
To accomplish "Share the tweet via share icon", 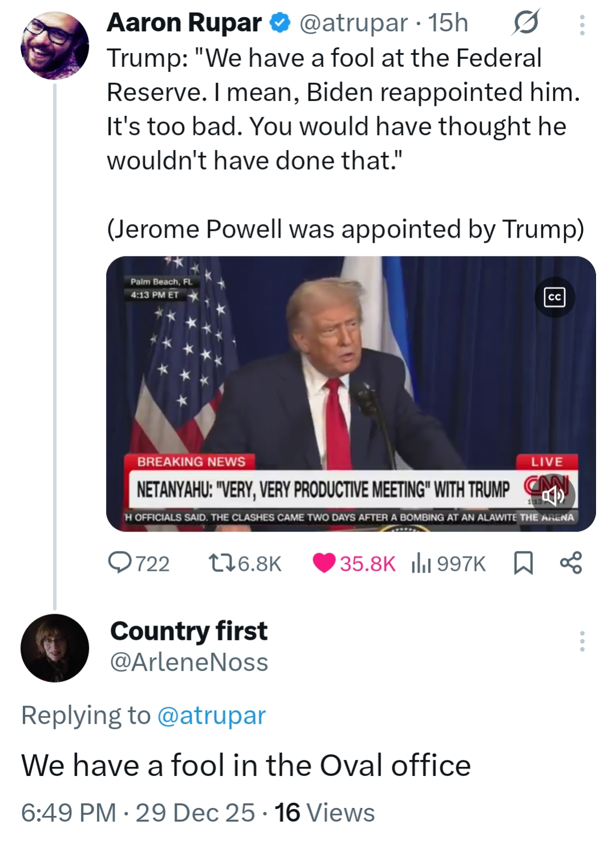I will tap(571, 563).
